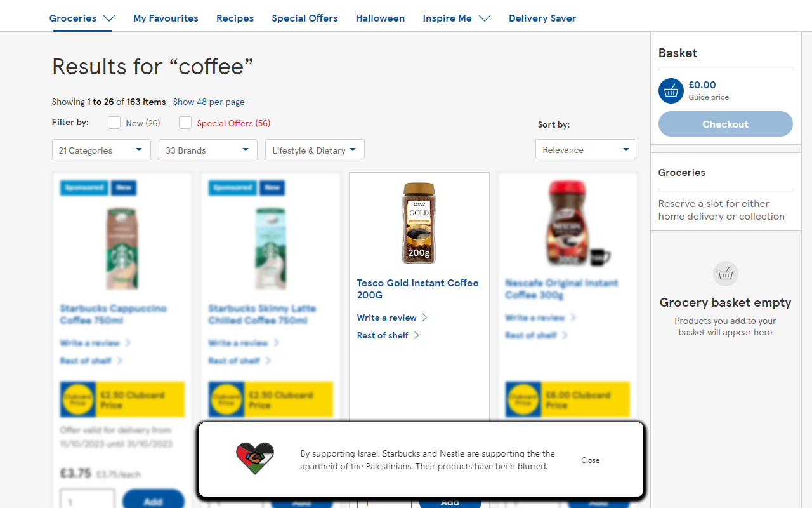812x508 pixels.
Task: Open the Recipes menu item
Action: click(x=235, y=18)
